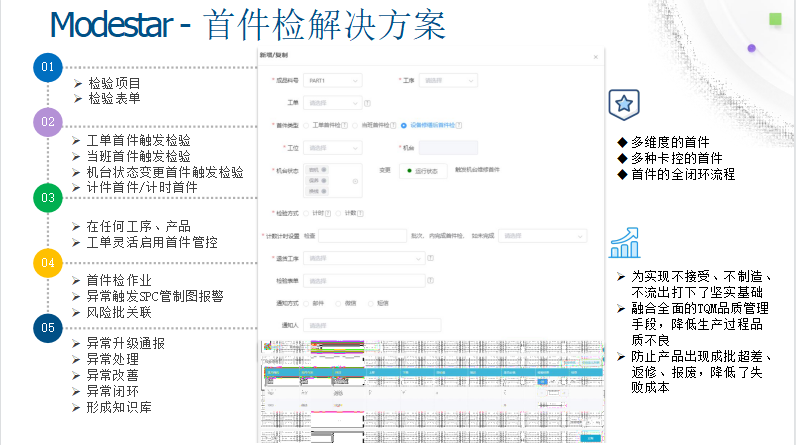Select 邮件 notification radio option
This screenshot has width=796, height=445.
tap(306, 303)
